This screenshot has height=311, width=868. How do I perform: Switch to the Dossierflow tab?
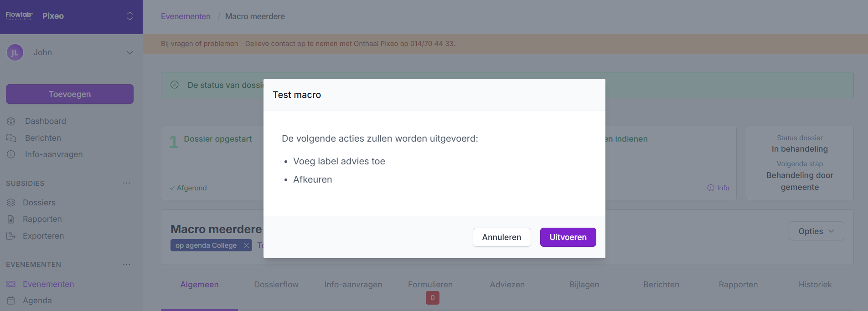(276, 285)
